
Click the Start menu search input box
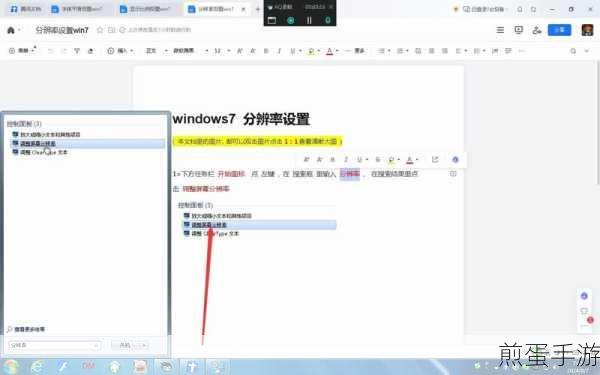coord(55,345)
